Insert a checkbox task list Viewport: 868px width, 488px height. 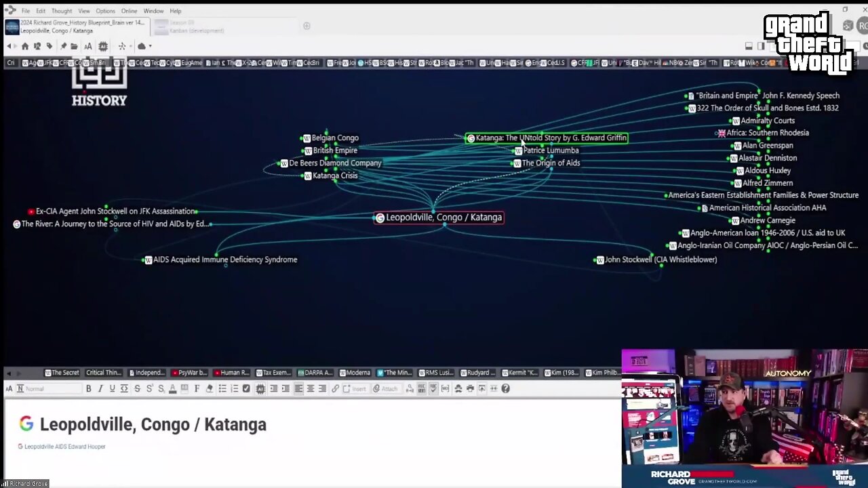coord(246,388)
